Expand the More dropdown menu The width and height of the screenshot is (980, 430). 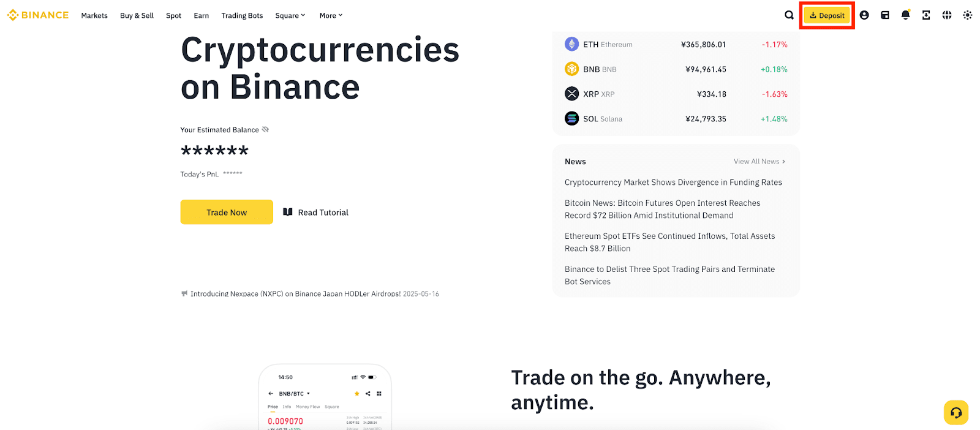tap(331, 15)
